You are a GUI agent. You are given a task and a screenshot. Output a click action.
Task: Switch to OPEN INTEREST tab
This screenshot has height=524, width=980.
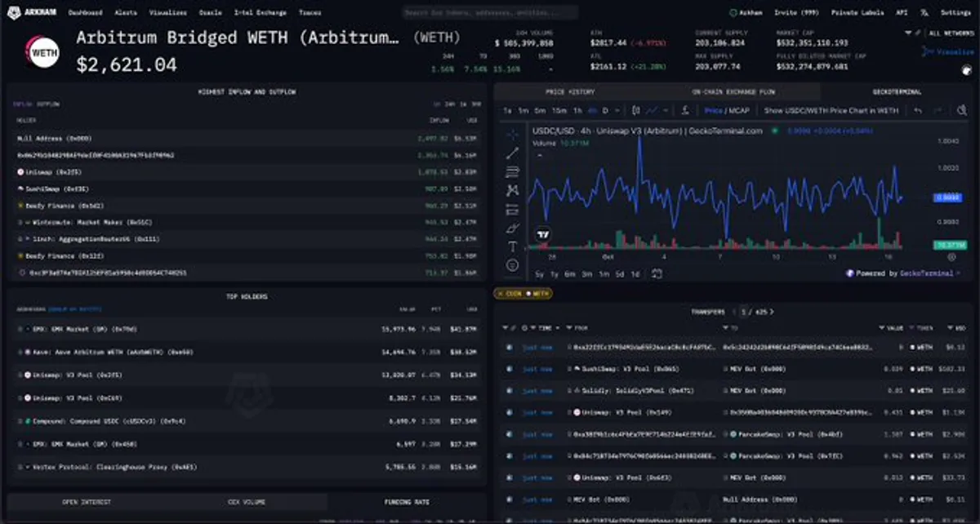(x=87, y=502)
